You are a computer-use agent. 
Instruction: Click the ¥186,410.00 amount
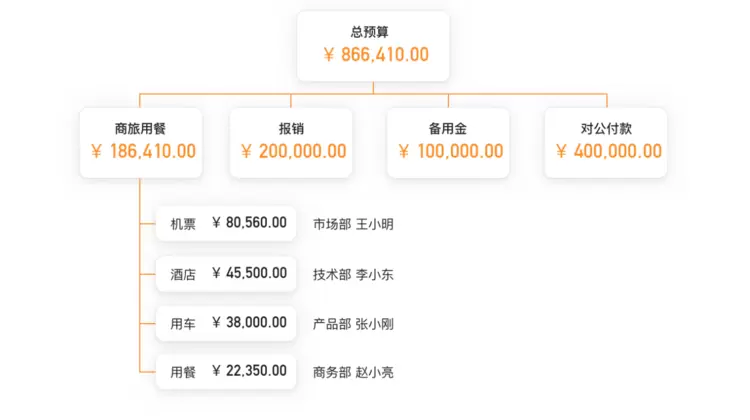142,152
